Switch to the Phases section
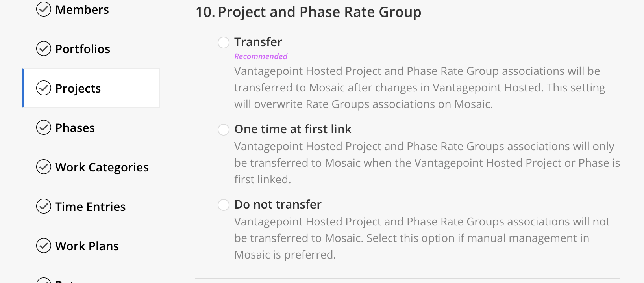The image size is (644, 283). (x=75, y=128)
